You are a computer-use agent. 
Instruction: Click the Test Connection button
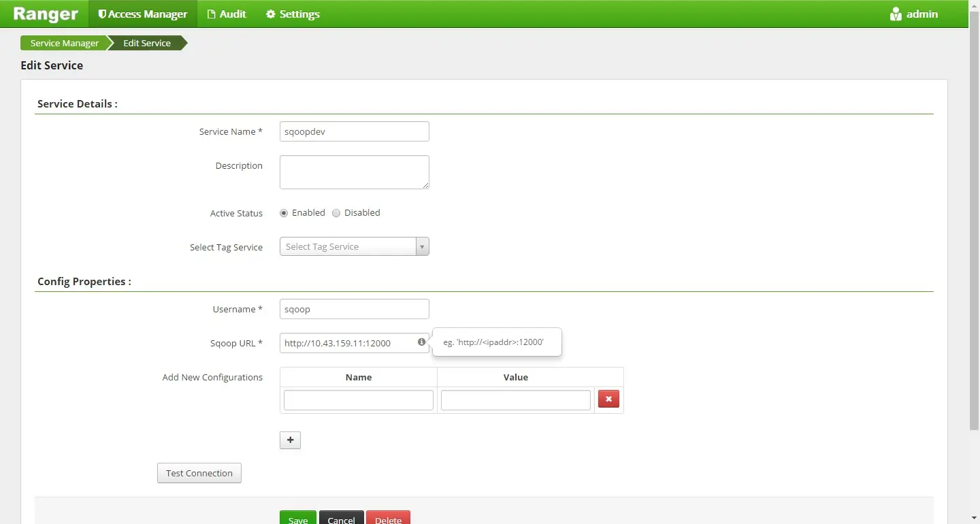(x=199, y=473)
